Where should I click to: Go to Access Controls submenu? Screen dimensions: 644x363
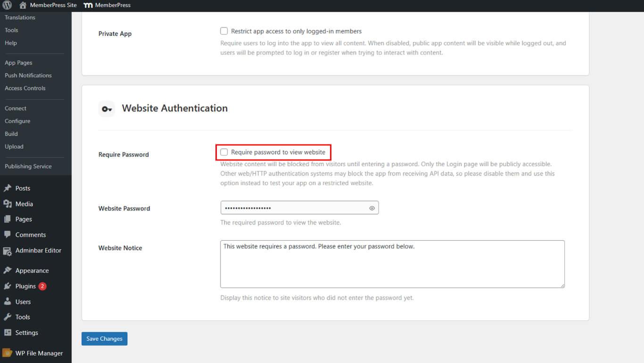coord(25,88)
